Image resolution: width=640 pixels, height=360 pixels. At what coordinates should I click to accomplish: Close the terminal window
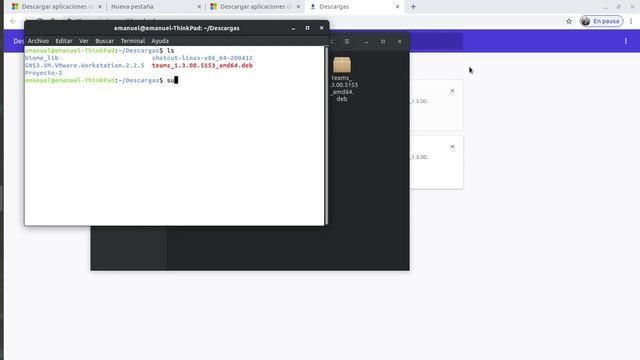tap(322, 28)
